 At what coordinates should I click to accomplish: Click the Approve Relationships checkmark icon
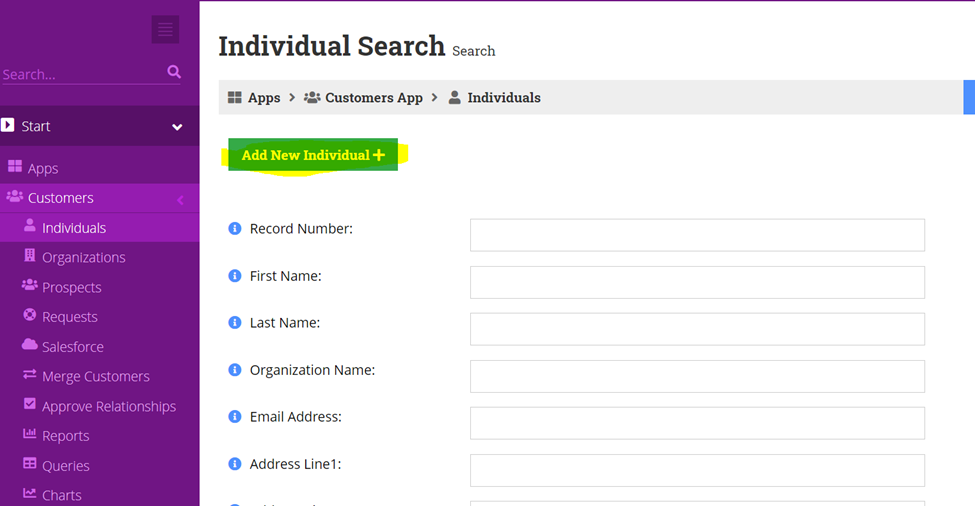30,403
